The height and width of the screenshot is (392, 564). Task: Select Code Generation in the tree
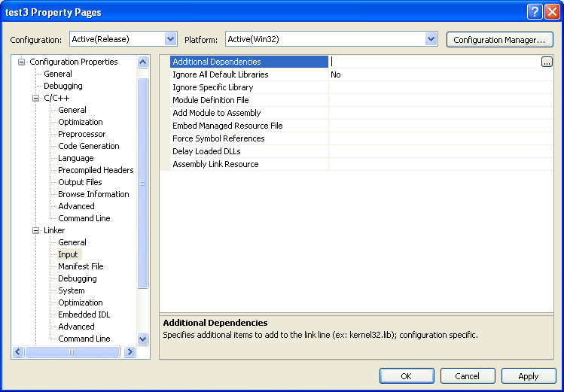pos(88,146)
